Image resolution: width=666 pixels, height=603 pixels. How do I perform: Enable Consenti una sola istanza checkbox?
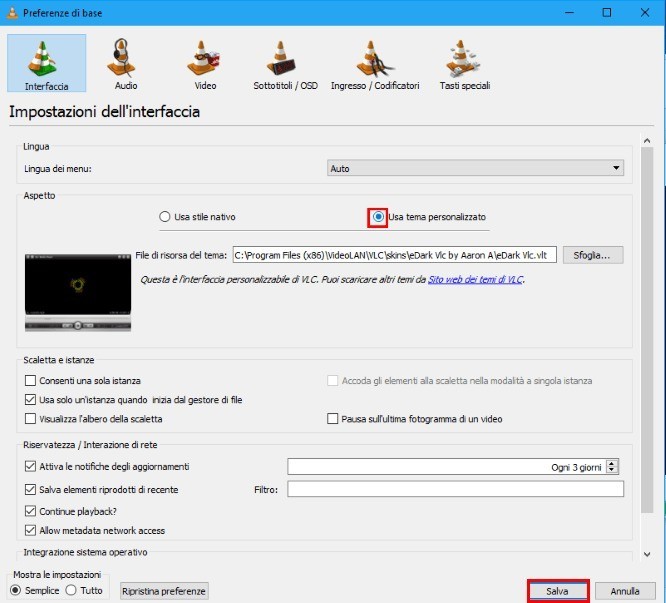[30, 381]
